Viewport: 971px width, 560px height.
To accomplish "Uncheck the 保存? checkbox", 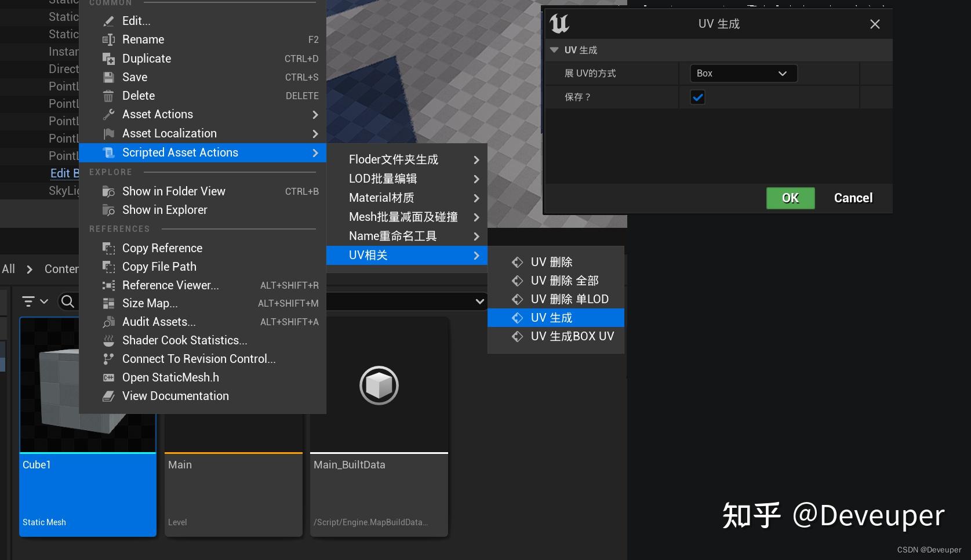I will click(x=697, y=97).
